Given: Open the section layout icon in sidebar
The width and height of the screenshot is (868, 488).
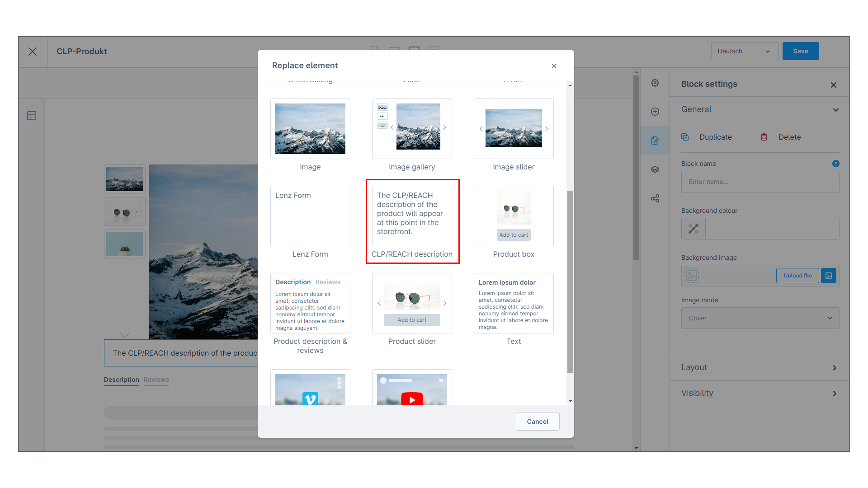Looking at the screenshot, I should (32, 116).
